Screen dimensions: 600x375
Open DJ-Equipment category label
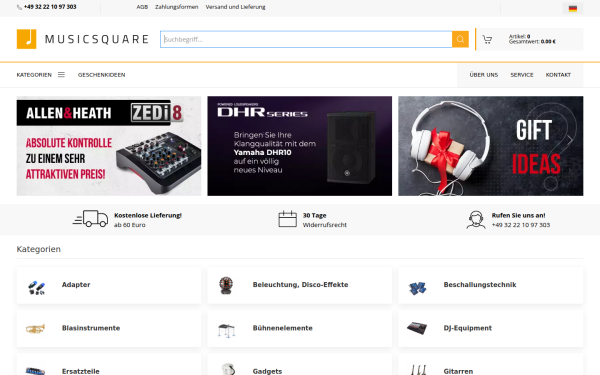[x=468, y=328]
